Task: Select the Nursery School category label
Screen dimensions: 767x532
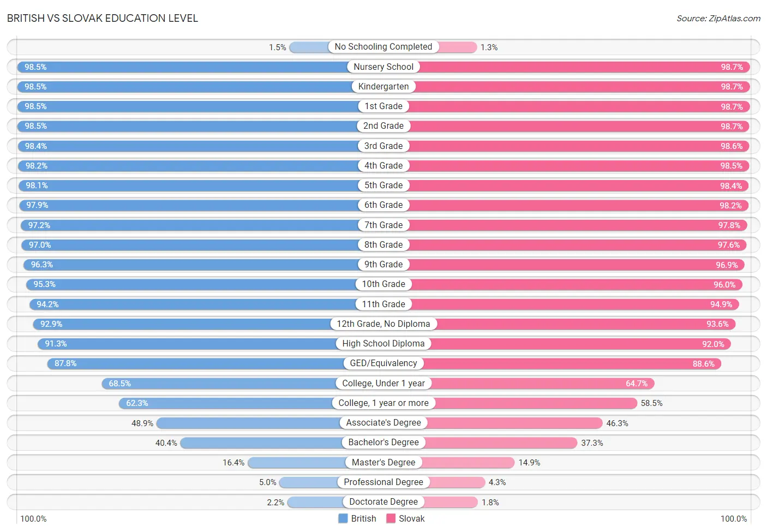Action: tap(383, 67)
